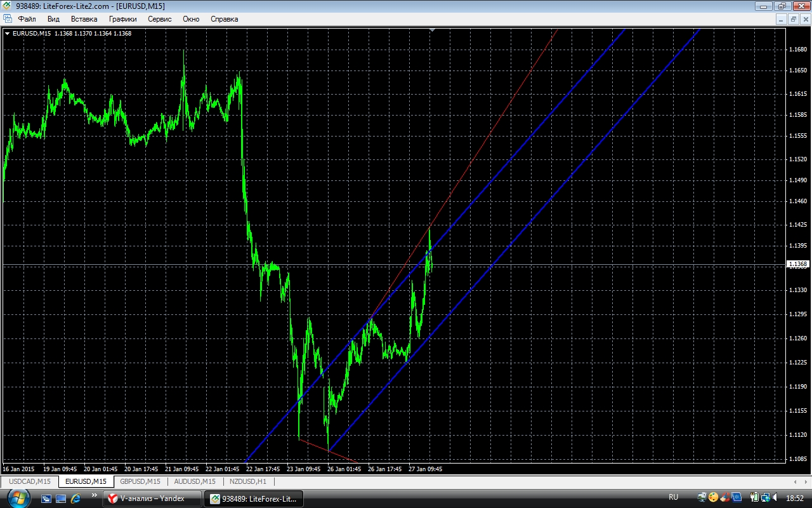Switch to V-анализ Yandex taskbar window
The height and width of the screenshot is (508, 812).
152,498
